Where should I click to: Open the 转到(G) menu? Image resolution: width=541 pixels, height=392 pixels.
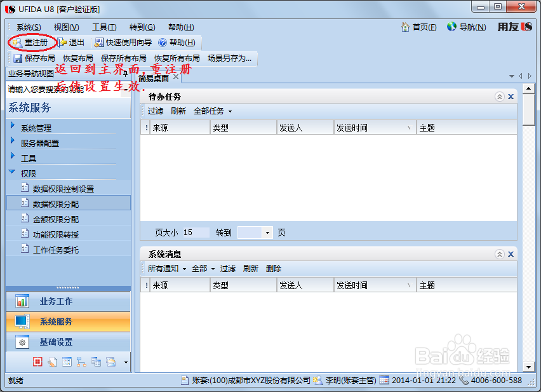tap(142, 27)
